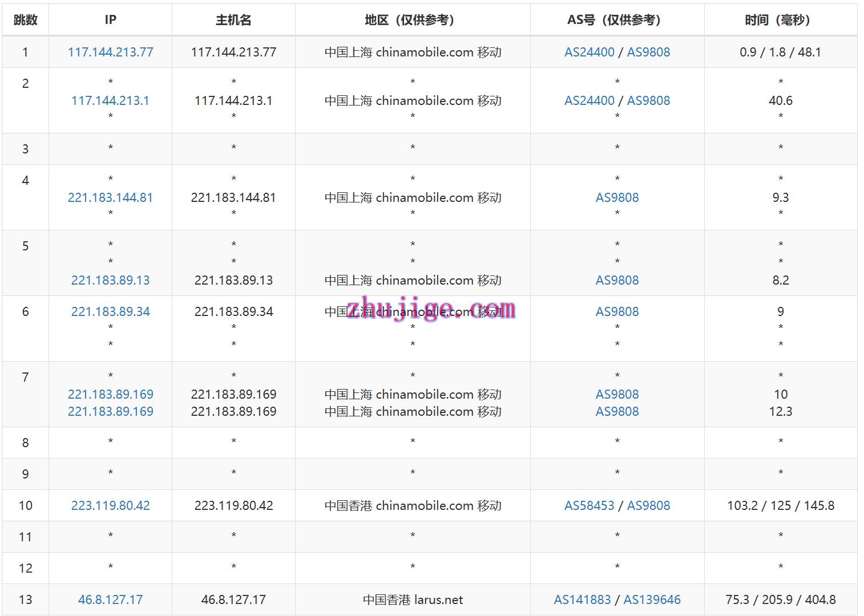Image resolution: width=864 pixels, height=616 pixels.
Task: Open the AS58453 link
Action: [589, 505]
